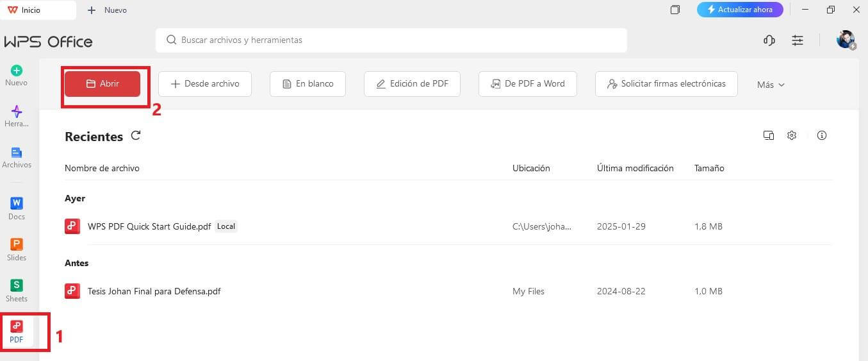Switch to the Inicio tab
Image resolution: width=868 pixels, height=361 pixels.
point(38,10)
